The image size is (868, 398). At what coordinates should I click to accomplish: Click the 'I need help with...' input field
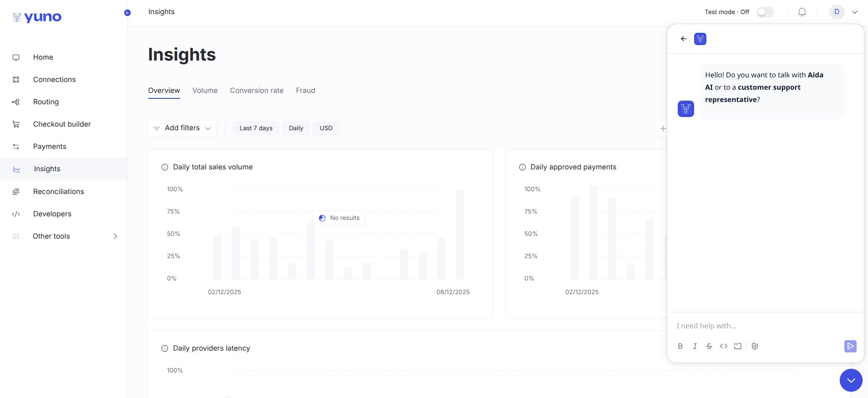pyautogui.click(x=765, y=326)
